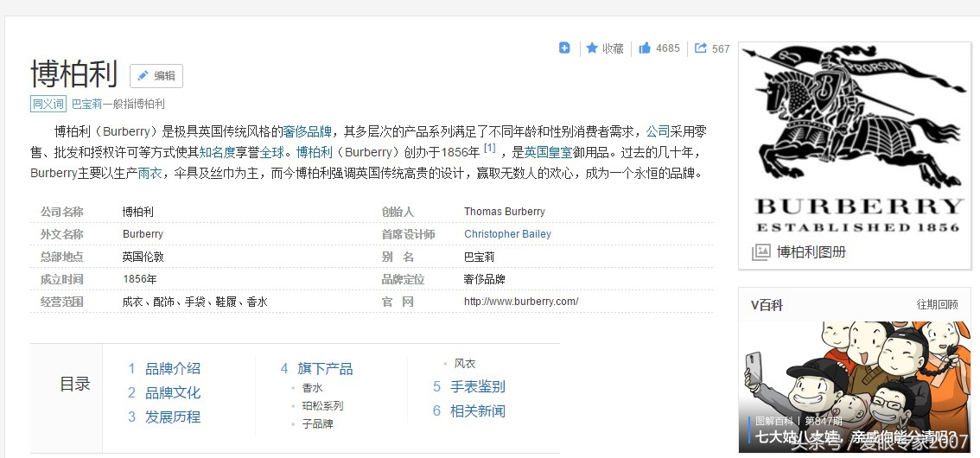
Task: Click the pencil 编辑 edit button
Action: point(156,75)
